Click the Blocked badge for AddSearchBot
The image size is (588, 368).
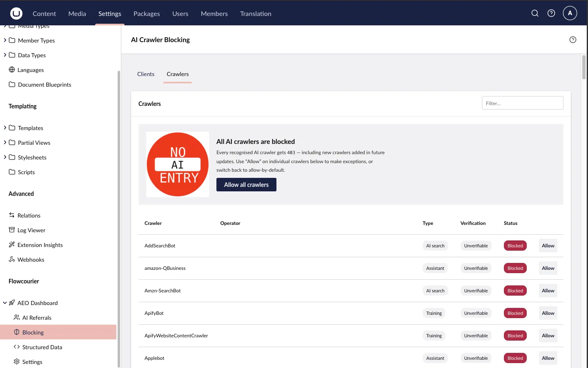[515, 246]
